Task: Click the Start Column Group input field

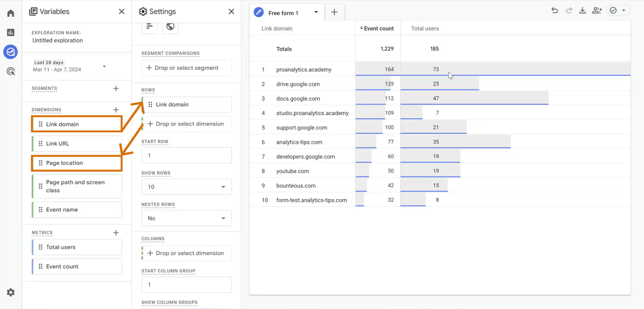Action: pyautogui.click(x=187, y=285)
